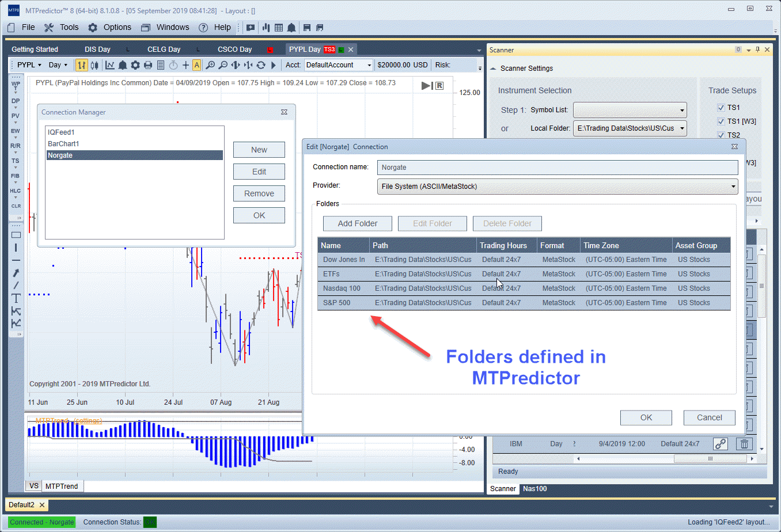This screenshot has height=532, width=781.
Task: Select the S&P 500 folder row
Action: (x=524, y=303)
